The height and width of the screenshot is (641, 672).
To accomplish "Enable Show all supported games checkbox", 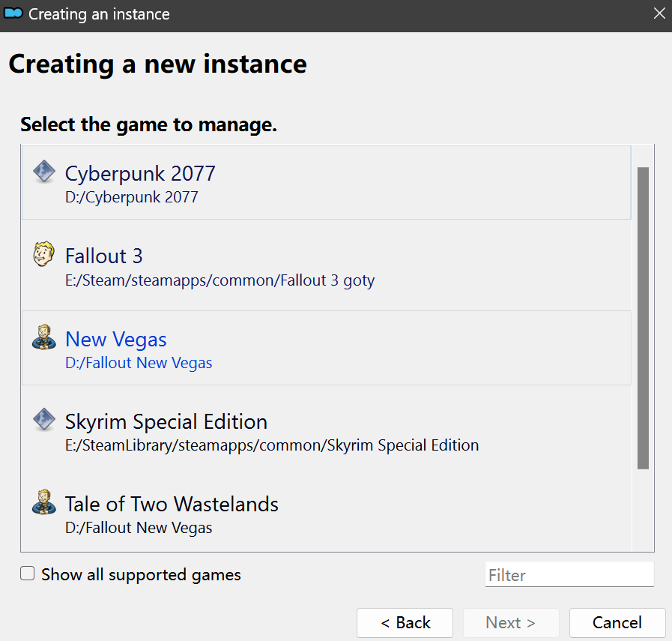I will tap(28, 574).
